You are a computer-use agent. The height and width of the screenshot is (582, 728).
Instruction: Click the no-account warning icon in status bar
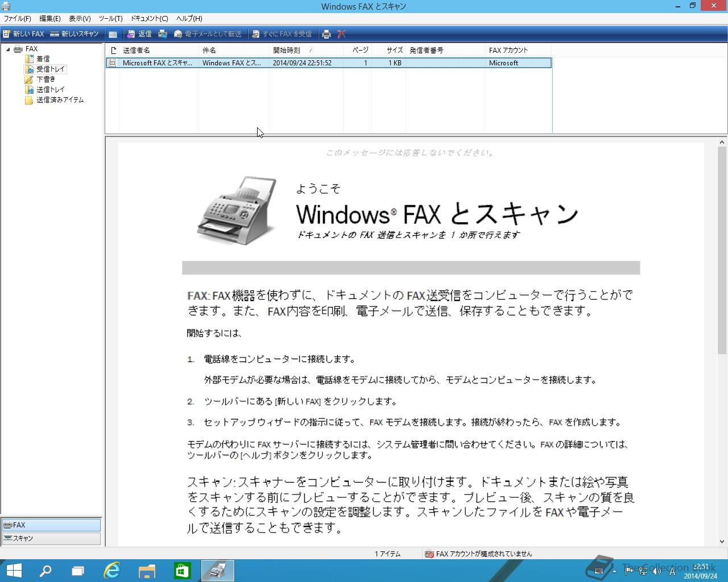pos(430,554)
